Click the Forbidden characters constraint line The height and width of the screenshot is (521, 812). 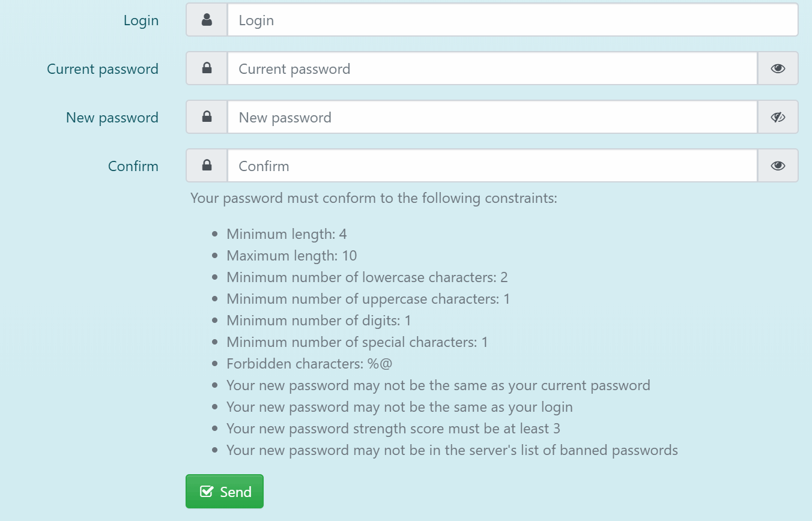pyautogui.click(x=309, y=364)
